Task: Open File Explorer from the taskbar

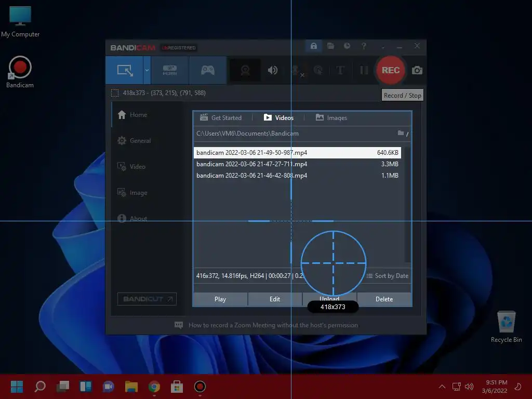Action: click(x=131, y=387)
